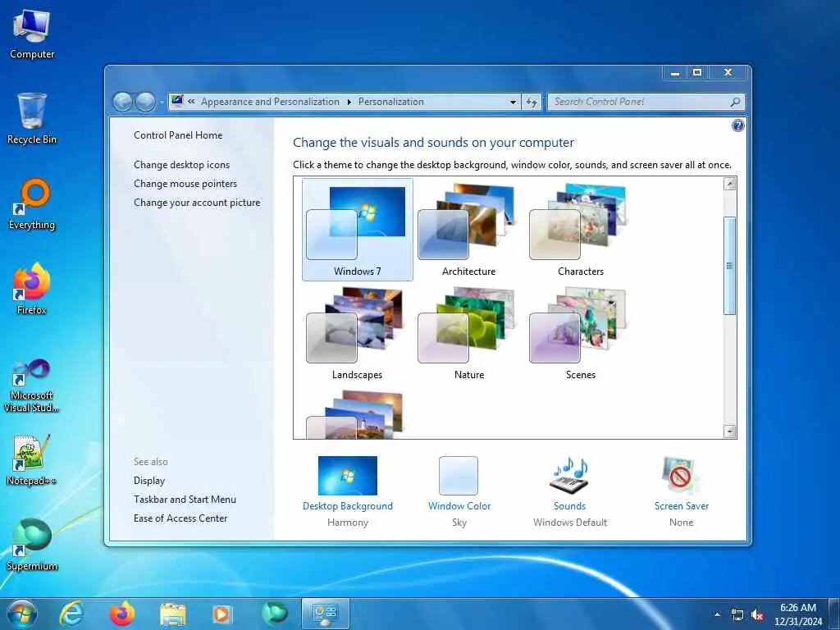Click the network tray icon
The height and width of the screenshot is (630, 840).
pos(737,615)
